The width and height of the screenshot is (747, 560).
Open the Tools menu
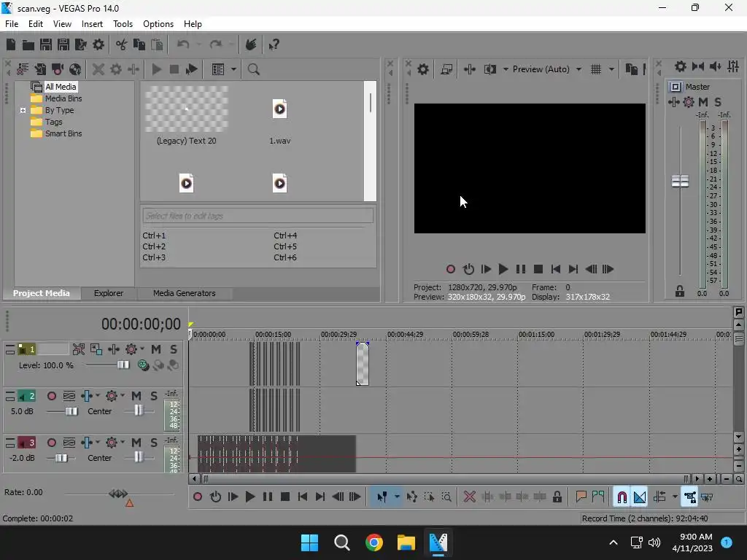(x=123, y=24)
